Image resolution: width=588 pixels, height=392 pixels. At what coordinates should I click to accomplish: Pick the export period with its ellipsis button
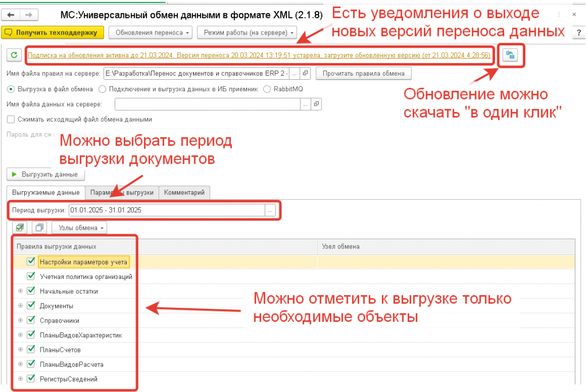click(x=270, y=210)
